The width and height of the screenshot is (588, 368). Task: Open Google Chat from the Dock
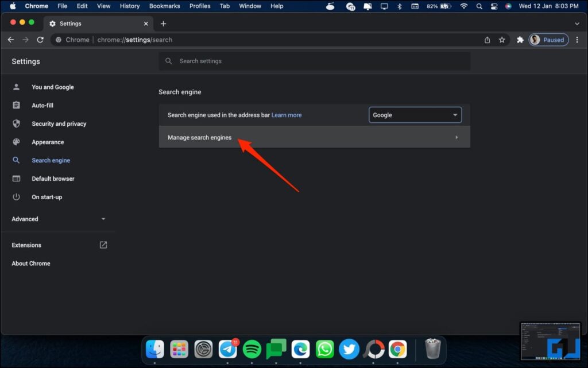click(x=276, y=349)
